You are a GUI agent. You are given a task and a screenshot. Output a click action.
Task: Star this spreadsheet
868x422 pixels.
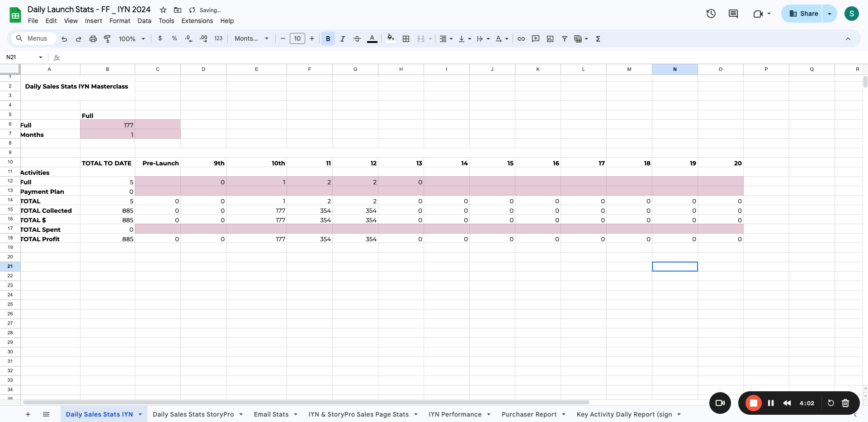pos(163,10)
